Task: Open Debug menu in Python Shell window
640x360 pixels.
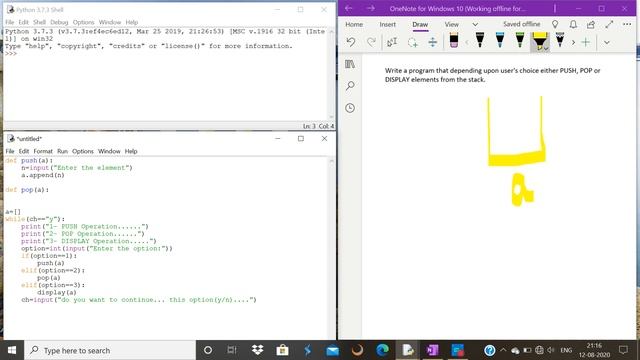Action: (59, 22)
